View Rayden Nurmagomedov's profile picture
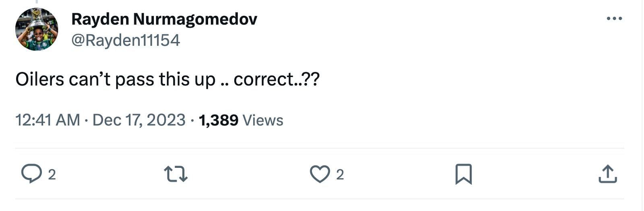 coord(37,29)
